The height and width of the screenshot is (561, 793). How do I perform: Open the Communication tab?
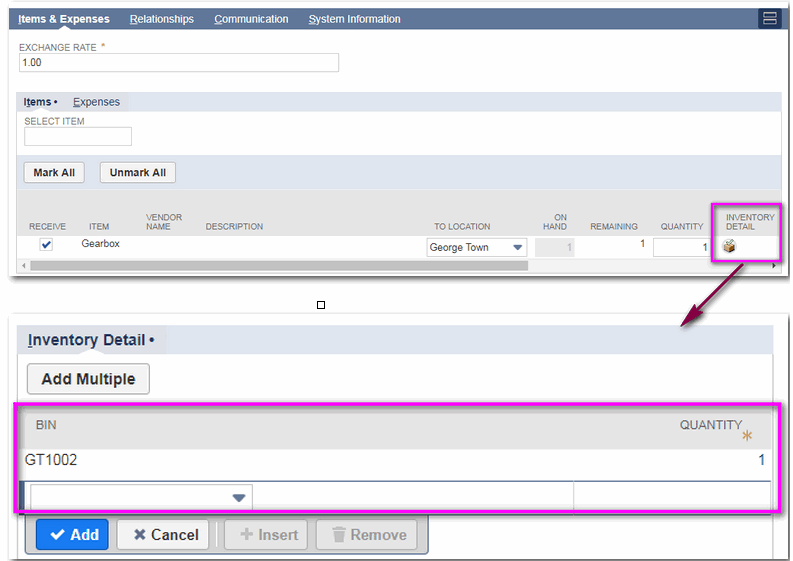[x=251, y=19]
